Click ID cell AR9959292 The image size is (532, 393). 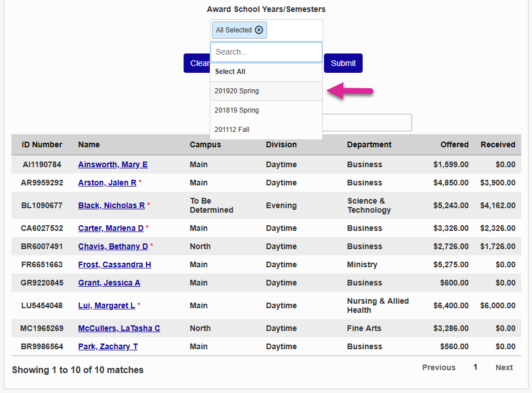(41, 183)
